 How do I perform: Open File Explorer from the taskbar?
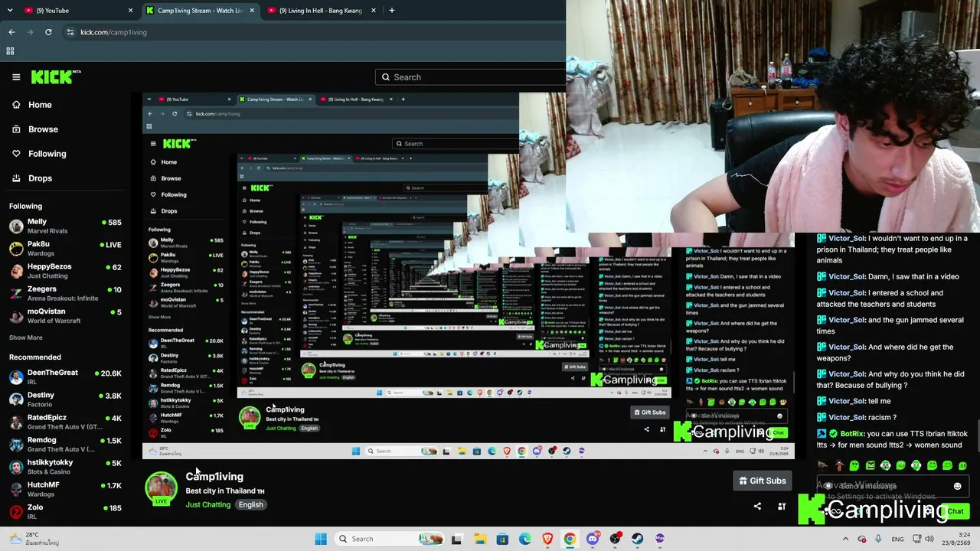(480, 539)
